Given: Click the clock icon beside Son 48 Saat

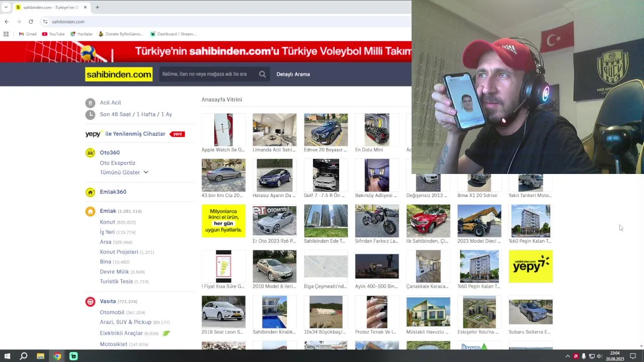Looking at the screenshot, I should click(90, 115).
